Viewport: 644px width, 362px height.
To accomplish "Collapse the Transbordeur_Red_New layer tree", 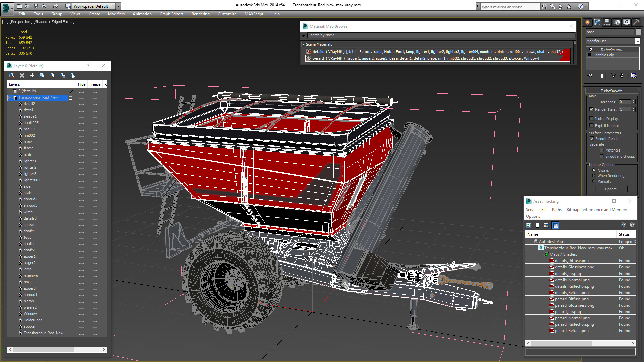I will pos(10,98).
